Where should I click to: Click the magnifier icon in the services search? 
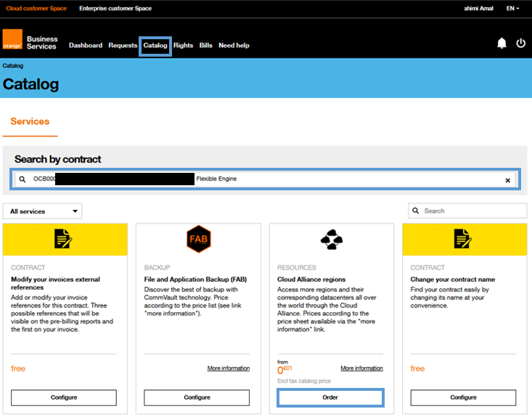click(416, 211)
